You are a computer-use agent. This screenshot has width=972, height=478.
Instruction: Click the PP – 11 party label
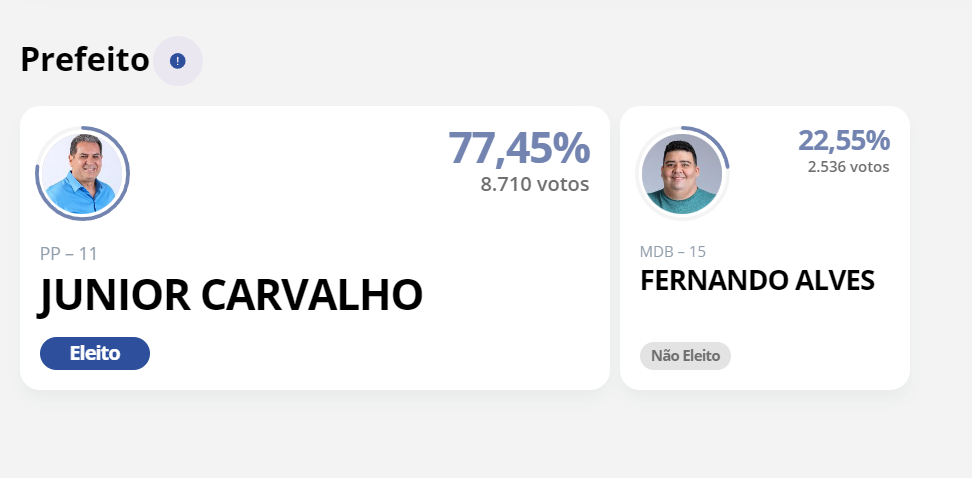pyautogui.click(x=69, y=253)
